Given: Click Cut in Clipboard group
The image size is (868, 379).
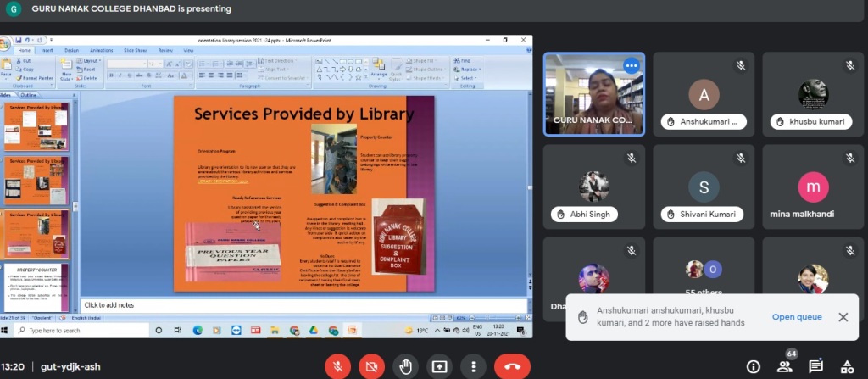Looking at the screenshot, I should coord(24,60).
